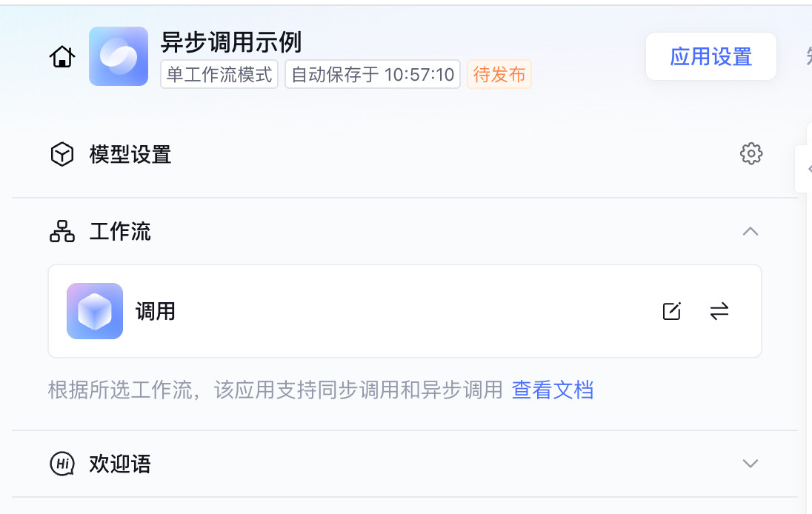Click the 调用 workflow cube icon
The image size is (812, 514).
pos(95,311)
